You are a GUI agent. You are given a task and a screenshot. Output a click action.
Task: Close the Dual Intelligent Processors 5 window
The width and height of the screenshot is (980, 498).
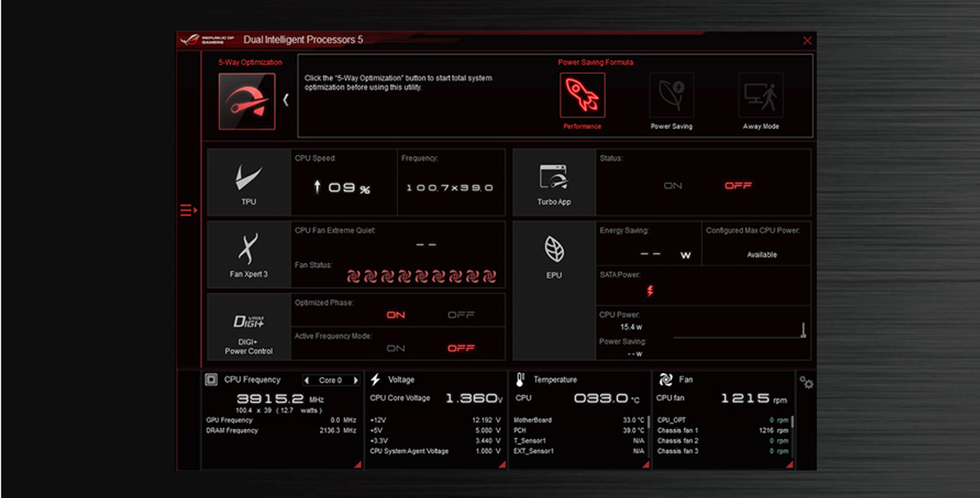click(x=807, y=41)
